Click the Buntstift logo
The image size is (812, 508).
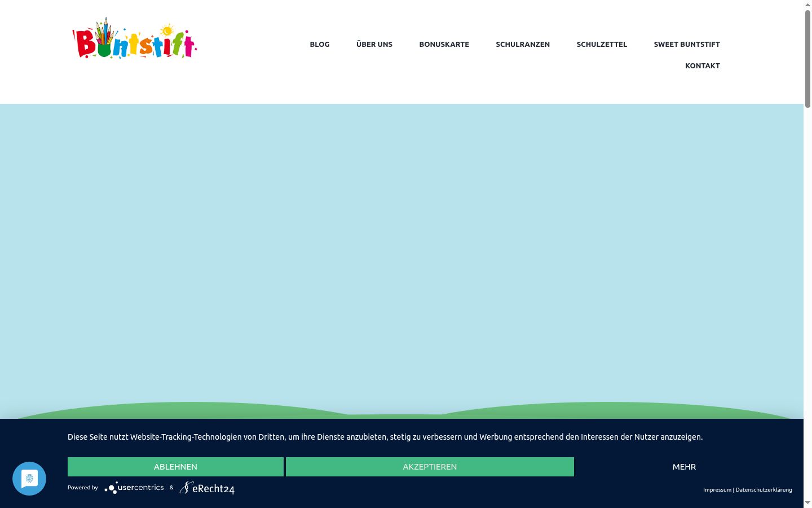[x=135, y=38]
